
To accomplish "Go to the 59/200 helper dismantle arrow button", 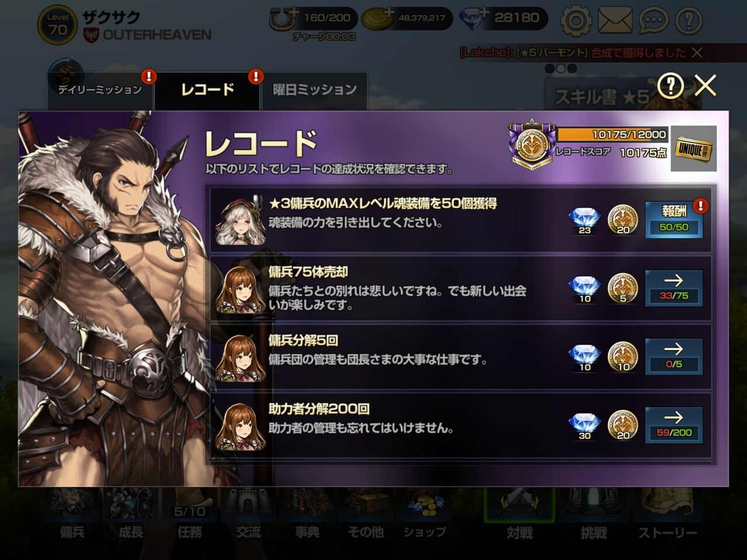I will [673, 425].
